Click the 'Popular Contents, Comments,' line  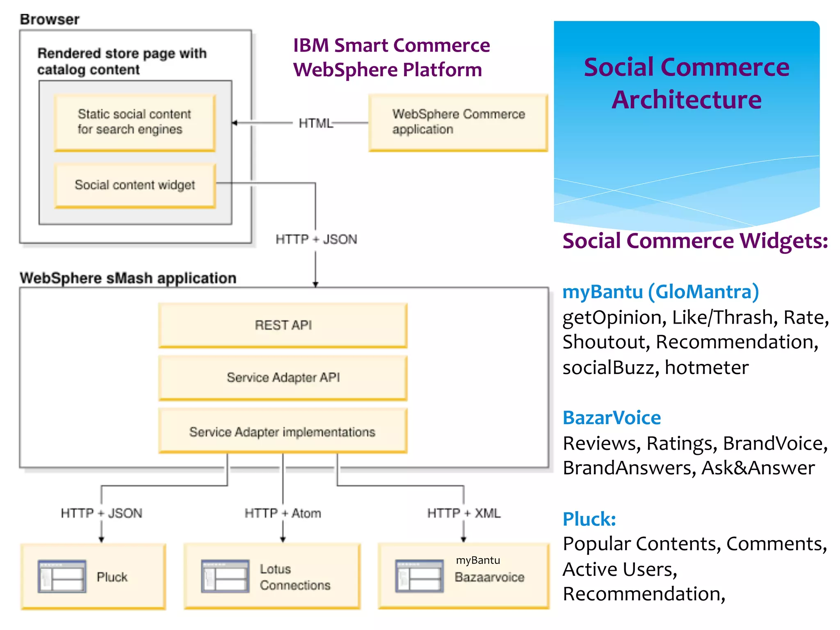695,544
